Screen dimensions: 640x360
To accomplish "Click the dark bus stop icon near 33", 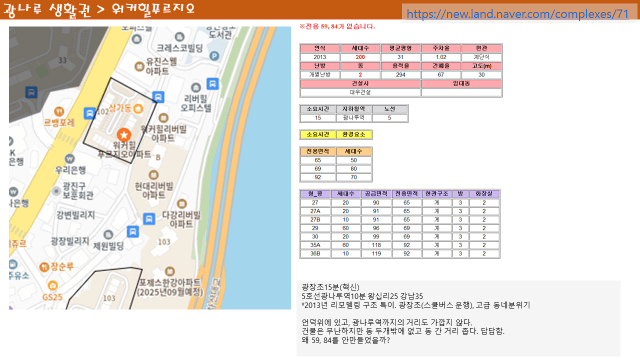I will [x=31, y=92].
